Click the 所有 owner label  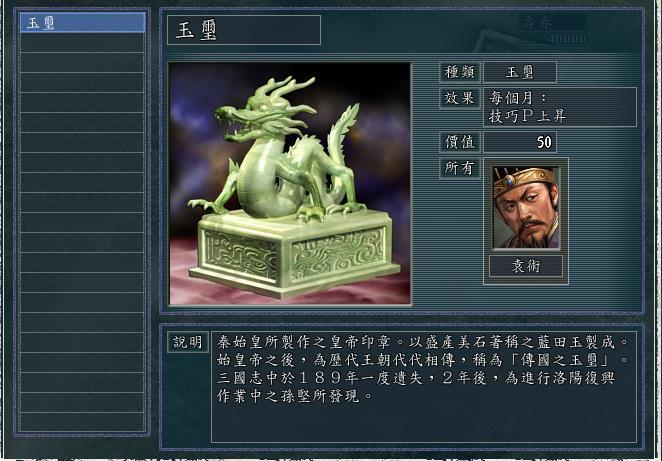coord(460,168)
